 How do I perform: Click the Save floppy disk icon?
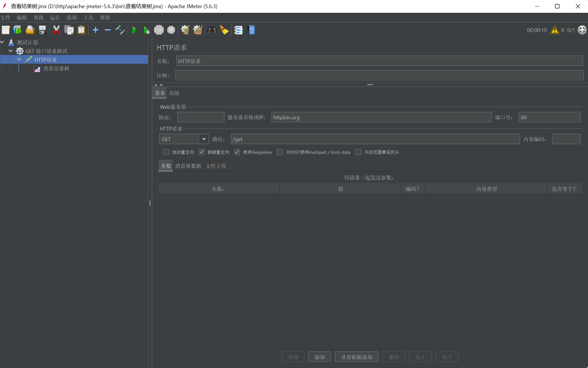pos(42,30)
